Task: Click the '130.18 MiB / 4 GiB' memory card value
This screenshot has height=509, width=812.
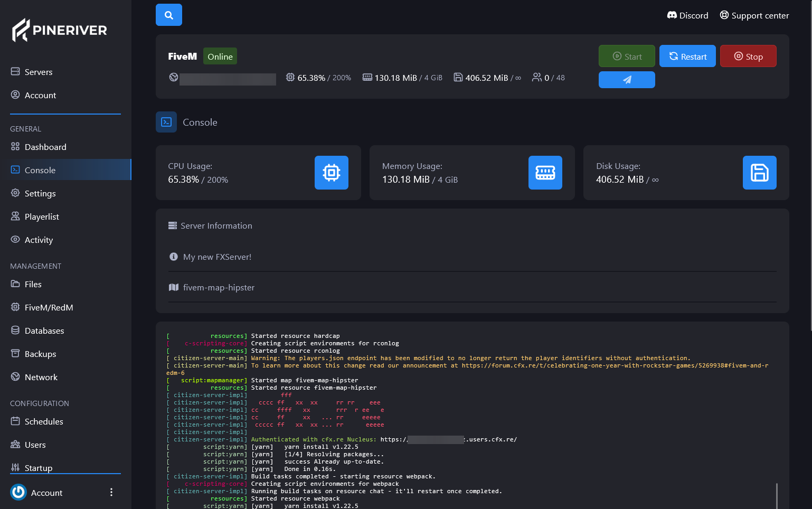Action: click(420, 180)
